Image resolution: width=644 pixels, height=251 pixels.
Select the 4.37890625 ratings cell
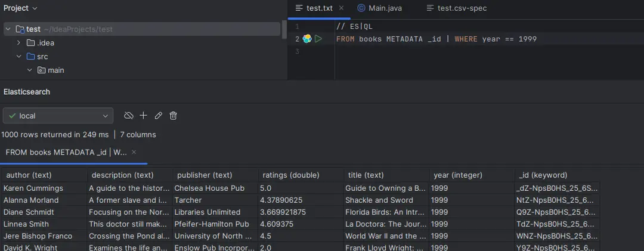pyautogui.click(x=301, y=200)
